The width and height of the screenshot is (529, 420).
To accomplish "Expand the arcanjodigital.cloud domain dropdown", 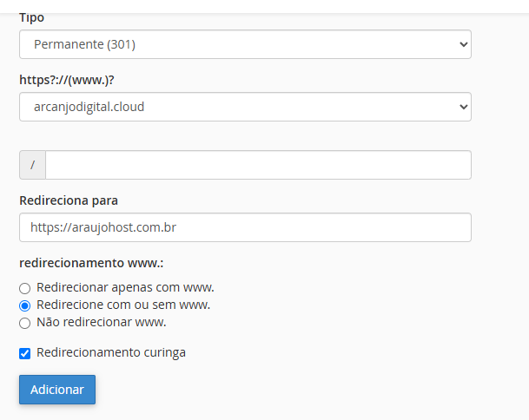I will coord(244,107).
